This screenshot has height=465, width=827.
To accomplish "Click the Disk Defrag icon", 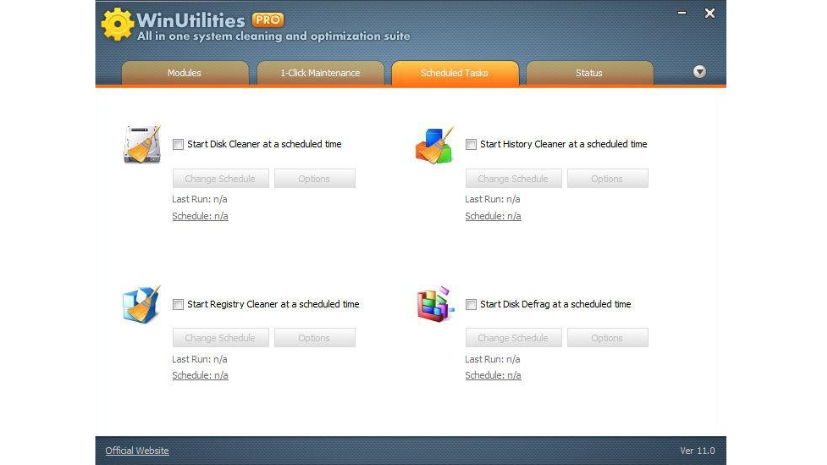I will pos(434,304).
